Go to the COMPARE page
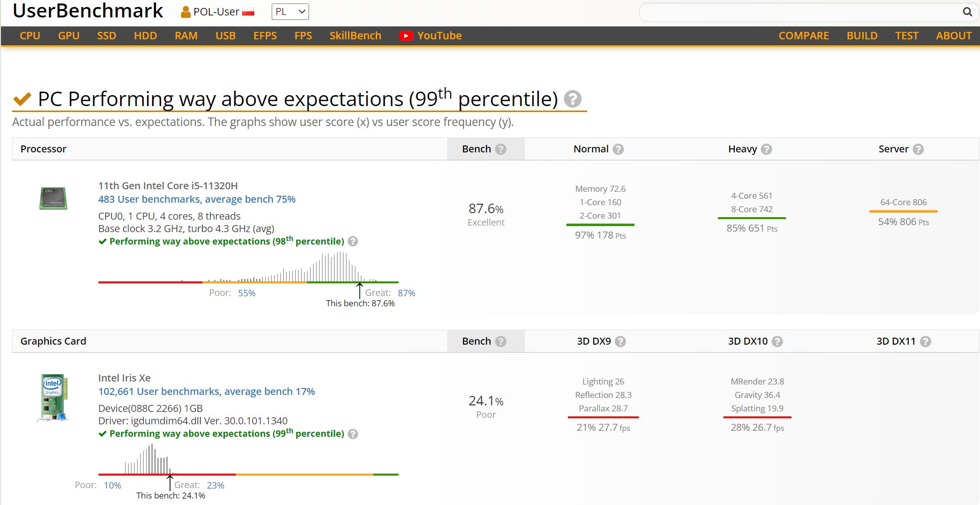Viewport: 980px width, 505px height. tap(804, 36)
